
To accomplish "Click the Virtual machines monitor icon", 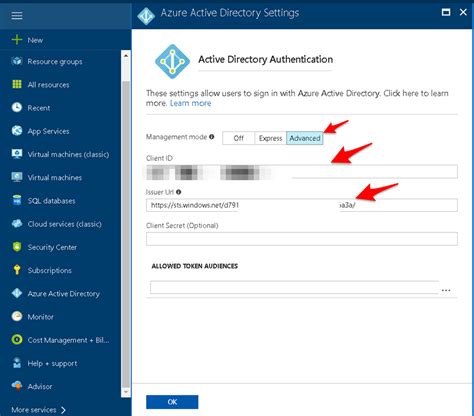I will coord(17,177).
